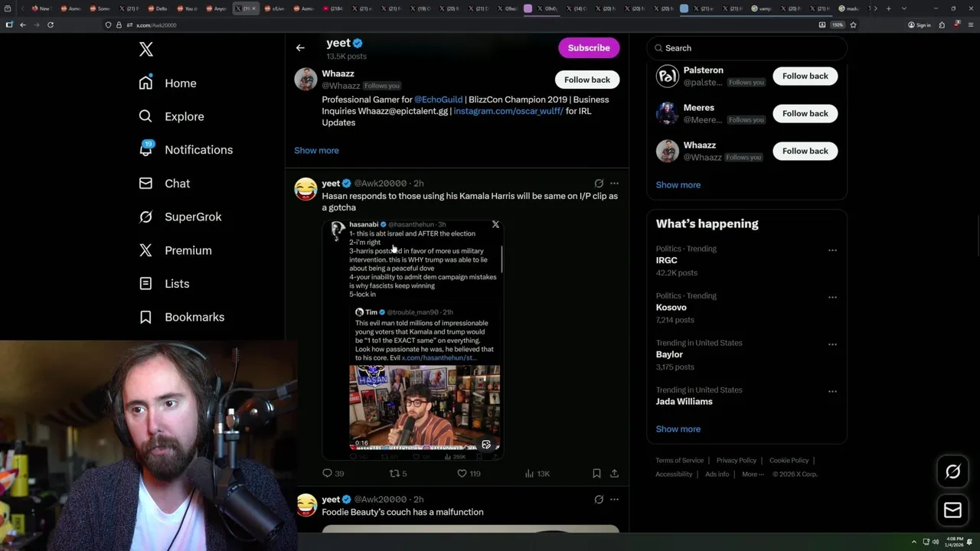Image resolution: width=980 pixels, height=551 pixels.
Task: Open Ads info footer link
Action: point(717,474)
